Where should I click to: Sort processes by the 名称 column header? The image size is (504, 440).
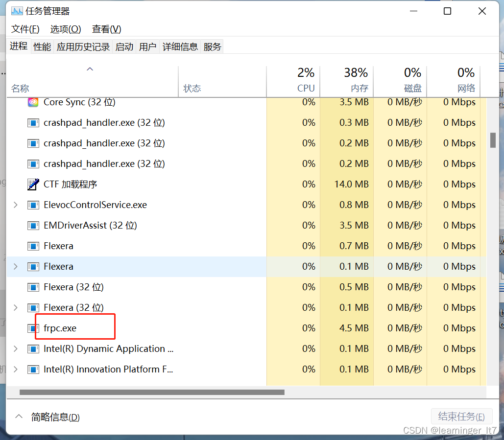click(93, 82)
